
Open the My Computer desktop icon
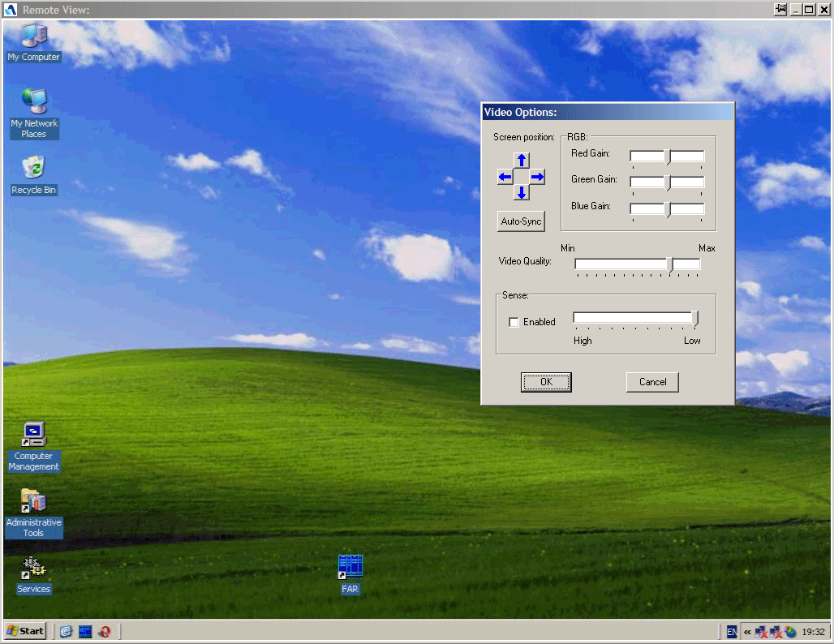(33, 42)
